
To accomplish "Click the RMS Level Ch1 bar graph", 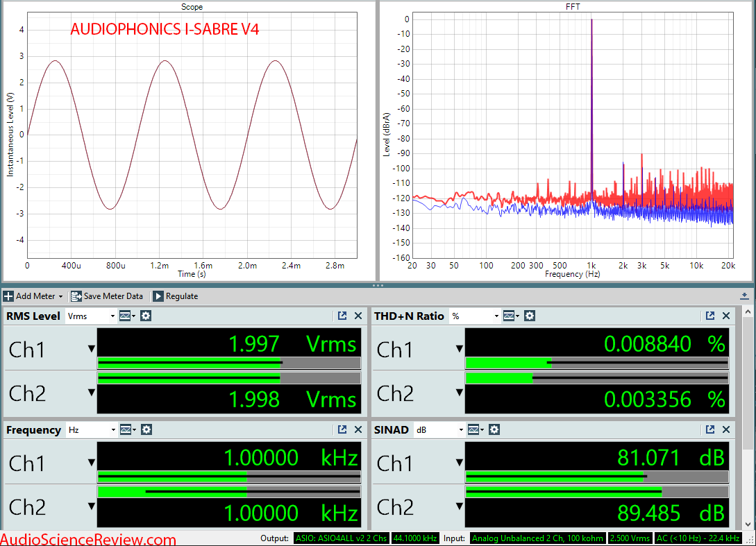I will [229, 363].
